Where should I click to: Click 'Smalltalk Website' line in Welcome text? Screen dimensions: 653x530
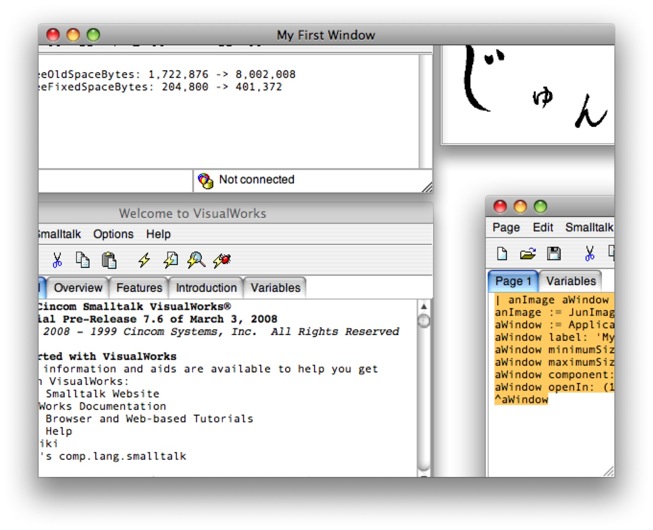[102, 393]
